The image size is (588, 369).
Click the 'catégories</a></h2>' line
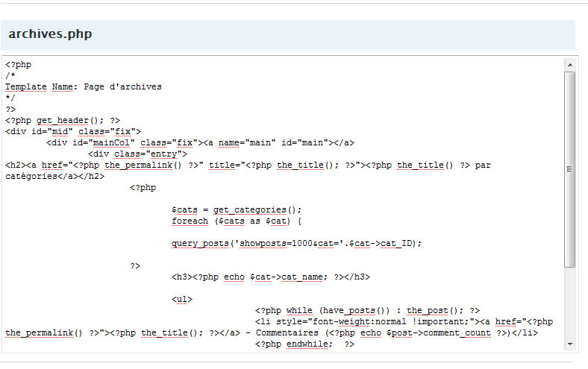(x=55, y=177)
